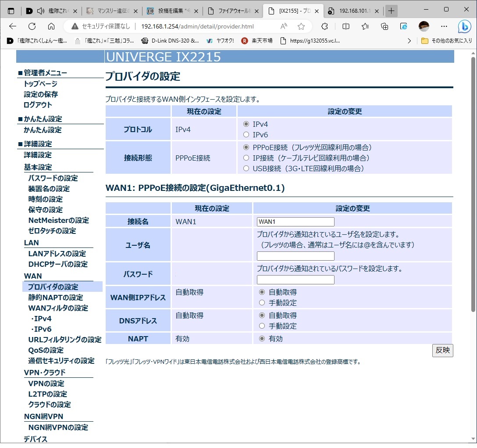Close the [IX2155] tab
Viewport: 477px width, 448px height.
click(x=317, y=11)
